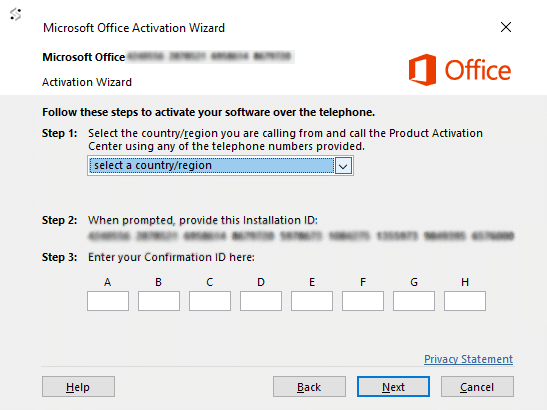This screenshot has width=547, height=410.
Task: Click Confirmation ID box C
Action: click(210, 301)
